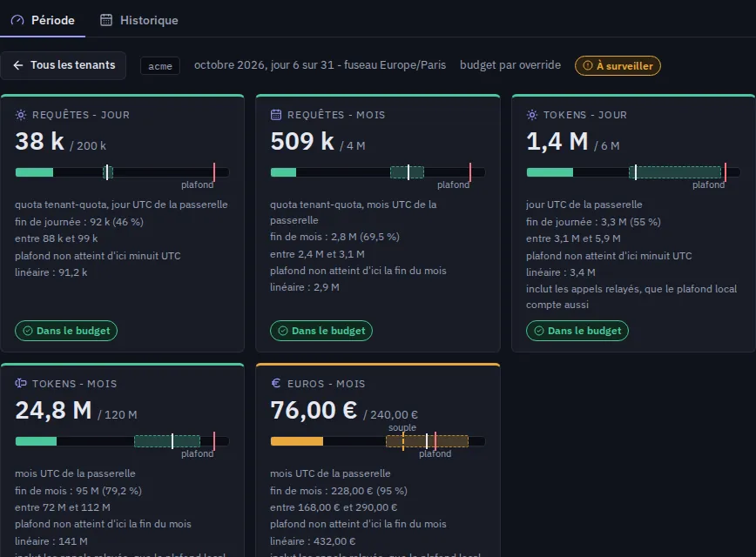Viewport: 756px width, 557px height.
Task: Click 'fin de mois : 228,00 € (95 %)'
Action: pos(339,491)
